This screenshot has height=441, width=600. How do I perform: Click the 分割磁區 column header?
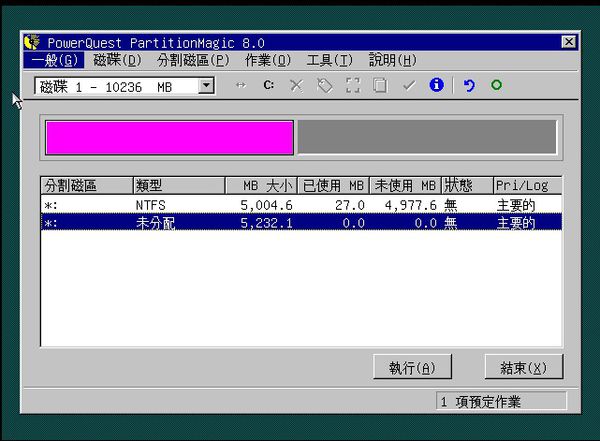tap(87, 186)
